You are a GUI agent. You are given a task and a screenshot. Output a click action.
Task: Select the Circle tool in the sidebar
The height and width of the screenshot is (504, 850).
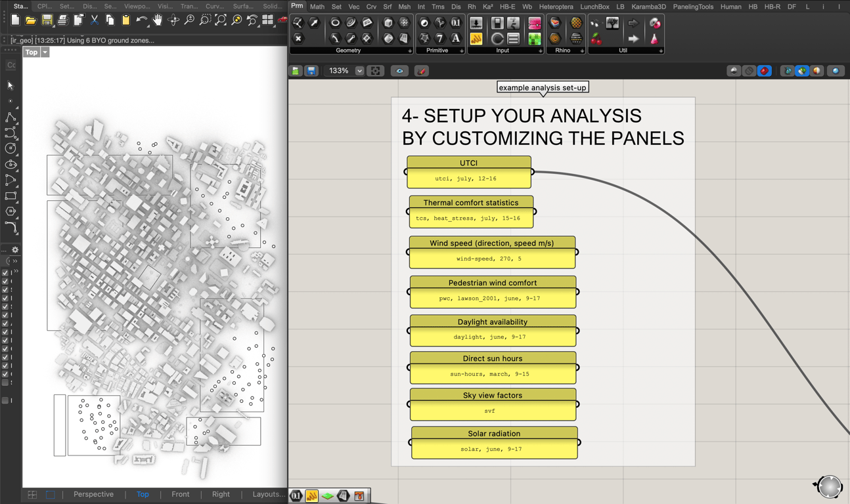coord(11,148)
